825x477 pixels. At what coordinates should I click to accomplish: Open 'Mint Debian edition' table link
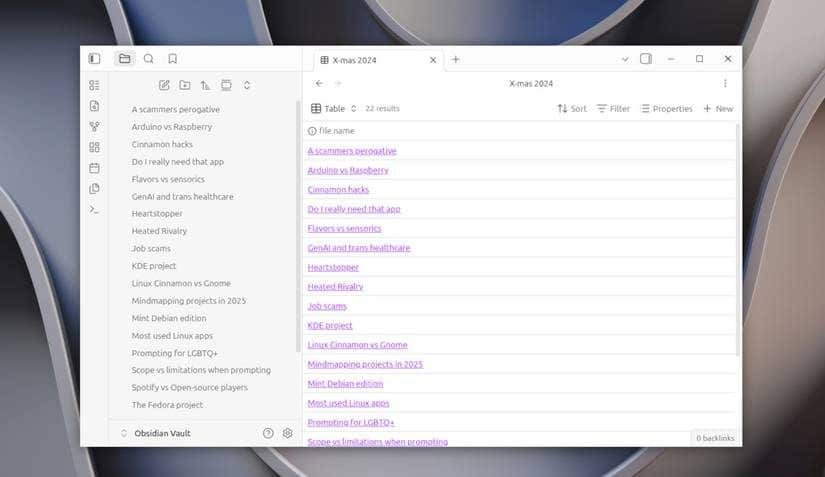click(345, 383)
